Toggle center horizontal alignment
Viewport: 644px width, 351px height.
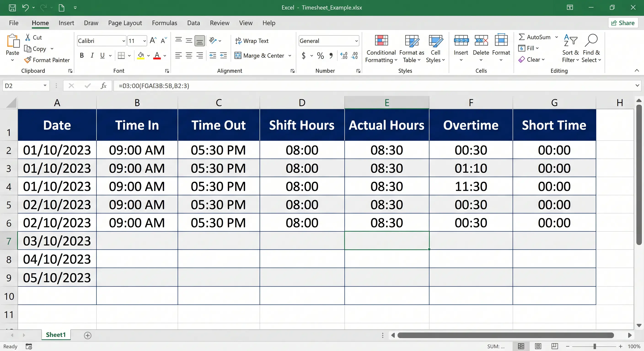[x=189, y=56]
